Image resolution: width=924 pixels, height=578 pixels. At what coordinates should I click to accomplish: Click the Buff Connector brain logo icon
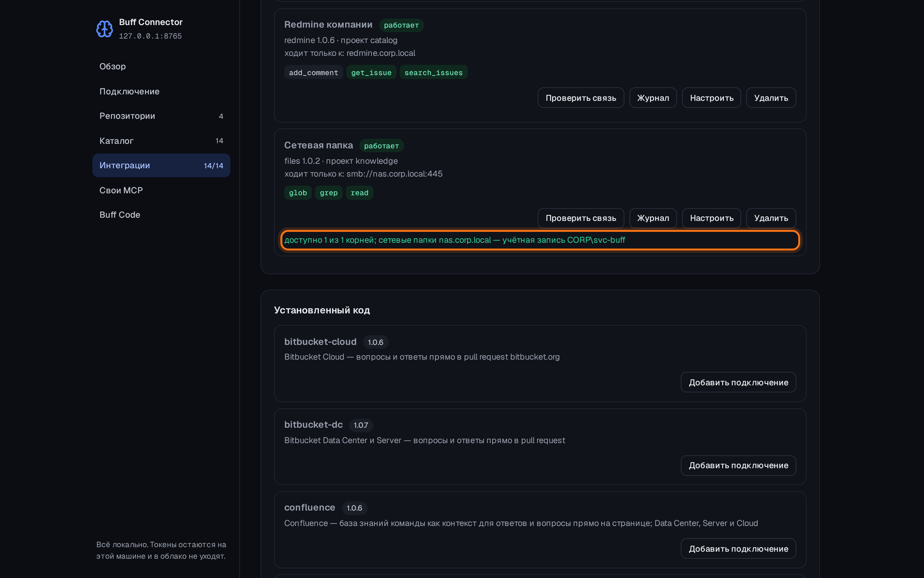click(104, 29)
